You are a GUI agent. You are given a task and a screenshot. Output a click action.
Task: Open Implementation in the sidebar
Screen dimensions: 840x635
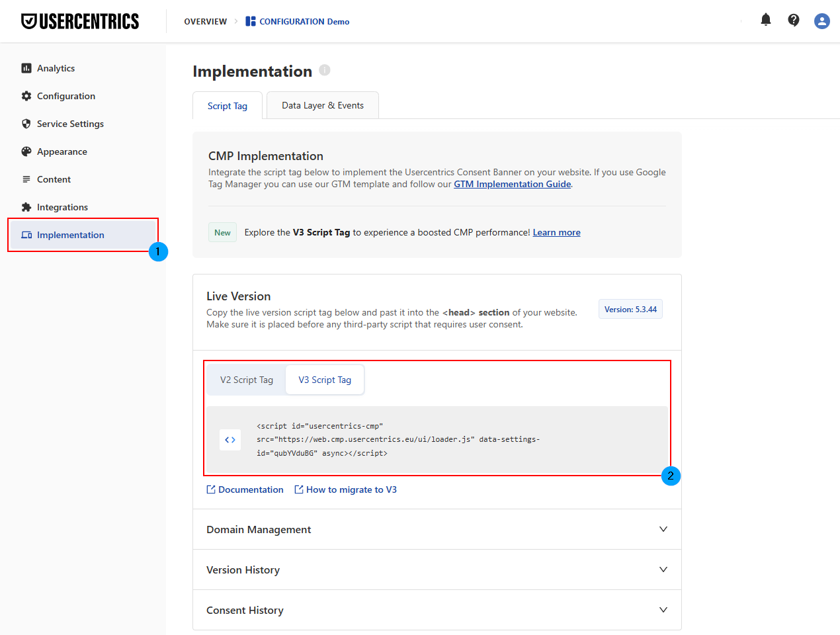(83, 235)
